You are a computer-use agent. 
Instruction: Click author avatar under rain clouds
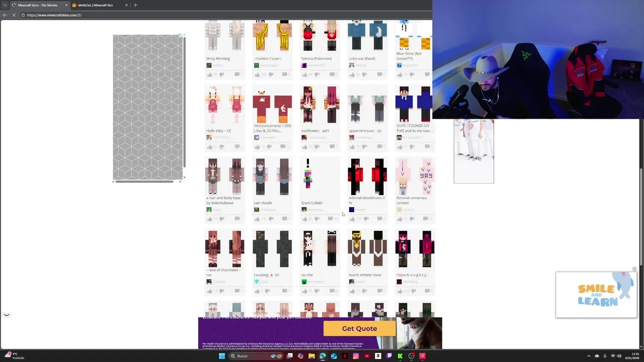click(257, 210)
